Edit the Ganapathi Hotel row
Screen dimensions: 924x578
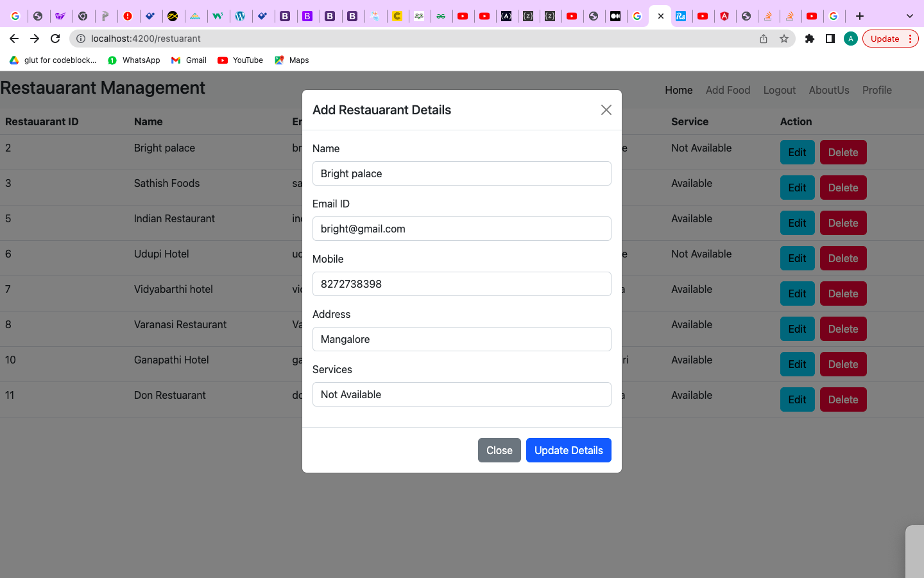pyautogui.click(x=798, y=364)
